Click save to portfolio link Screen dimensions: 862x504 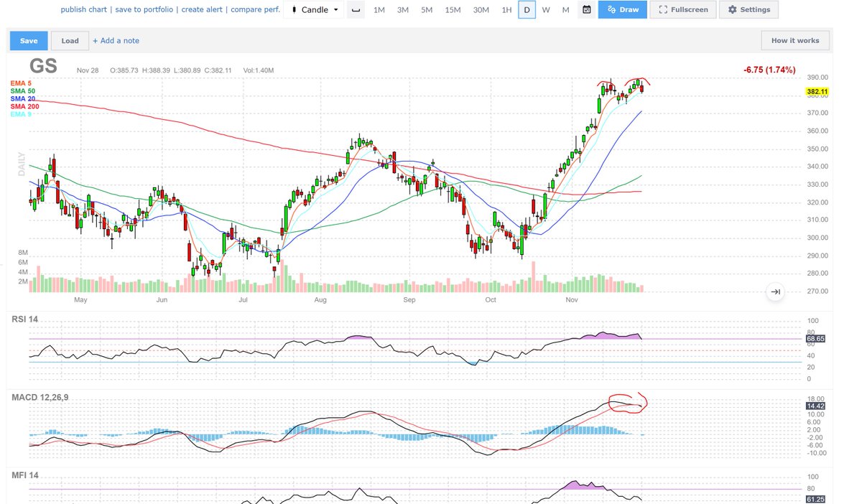[143, 10]
